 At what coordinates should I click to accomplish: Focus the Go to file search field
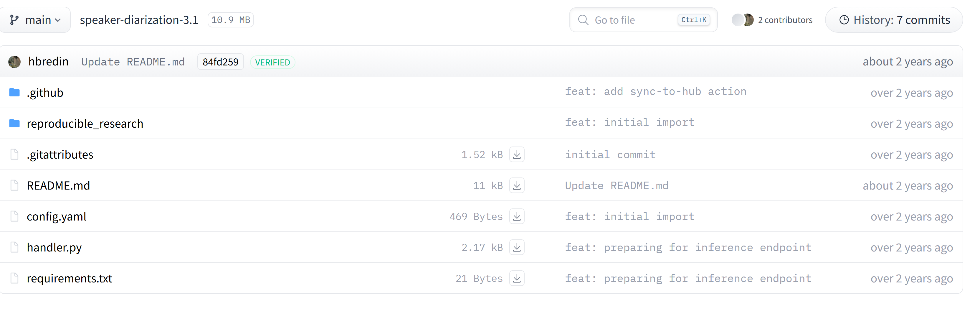pyautogui.click(x=643, y=20)
